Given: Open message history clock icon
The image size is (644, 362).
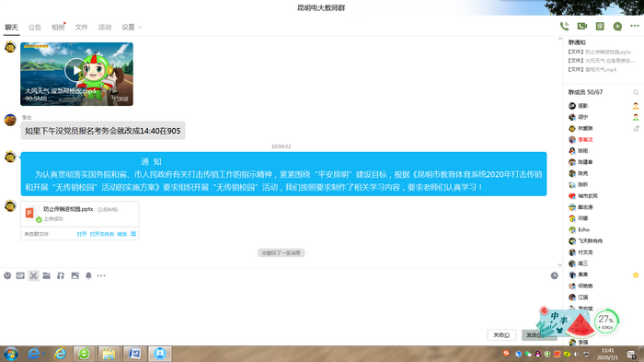Looking at the screenshot, I should tap(555, 275).
